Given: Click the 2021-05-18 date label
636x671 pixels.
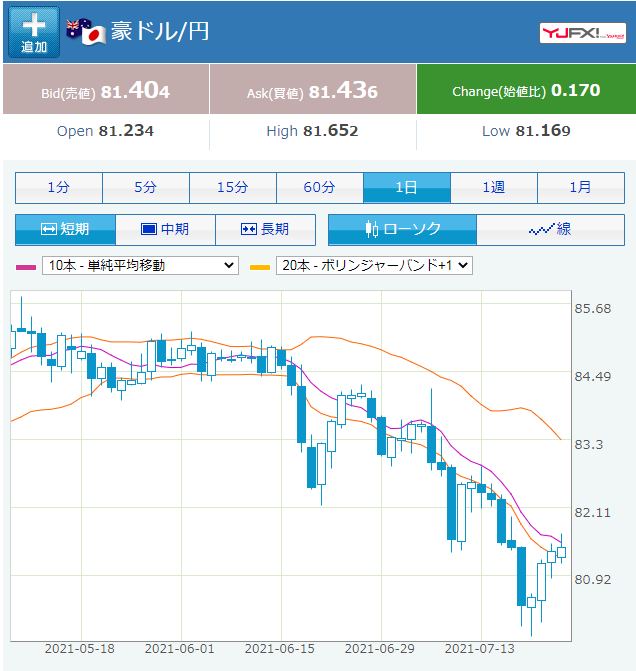Looking at the screenshot, I should pyautogui.click(x=80, y=649).
